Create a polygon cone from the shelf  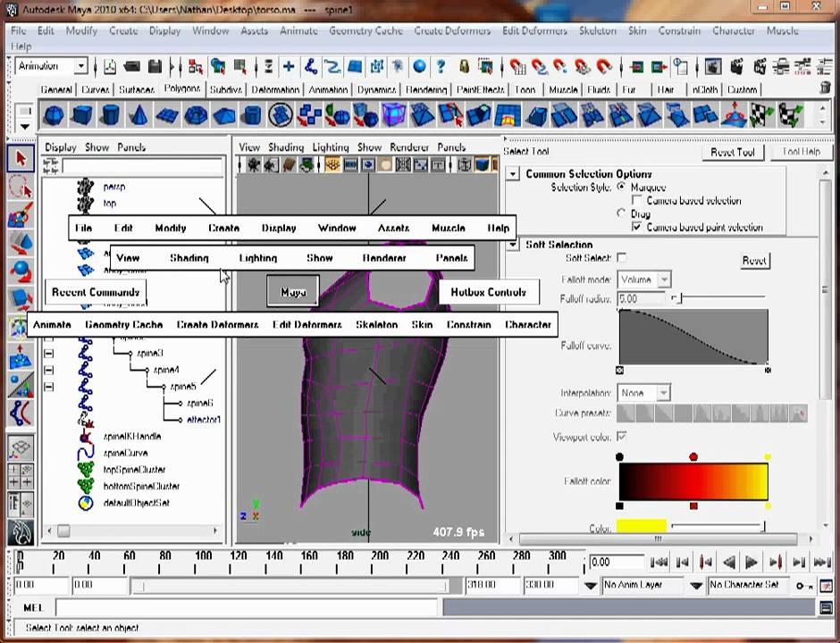point(139,115)
